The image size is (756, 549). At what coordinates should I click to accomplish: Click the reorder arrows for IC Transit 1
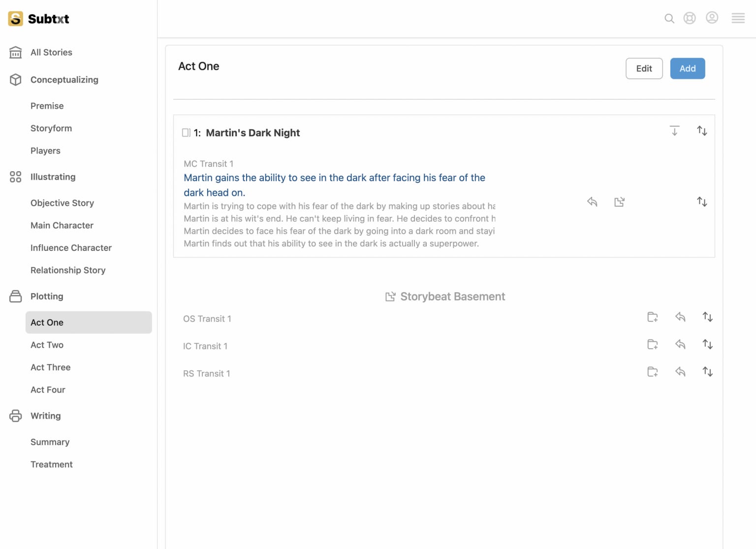pyautogui.click(x=707, y=344)
